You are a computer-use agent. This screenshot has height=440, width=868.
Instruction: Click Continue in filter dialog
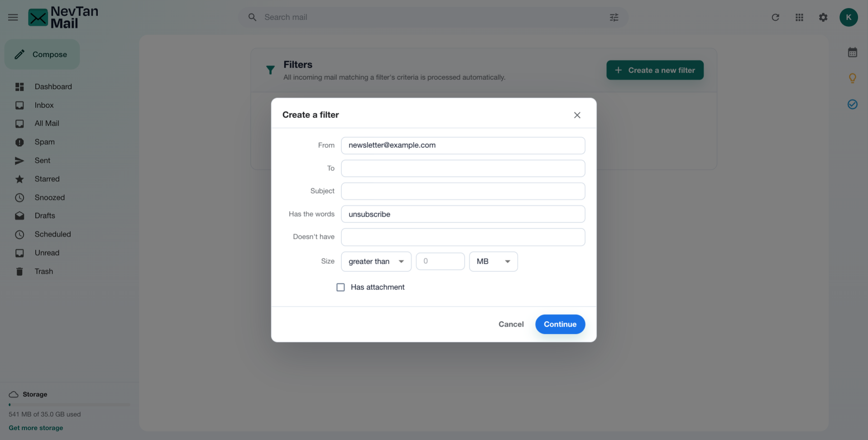[560, 324]
